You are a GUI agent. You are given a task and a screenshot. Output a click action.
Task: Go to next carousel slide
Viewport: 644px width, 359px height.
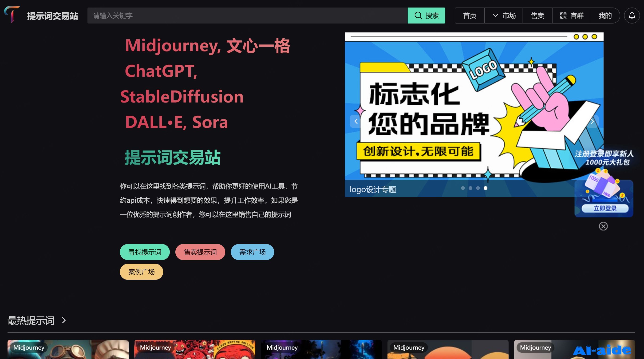tap(592, 122)
